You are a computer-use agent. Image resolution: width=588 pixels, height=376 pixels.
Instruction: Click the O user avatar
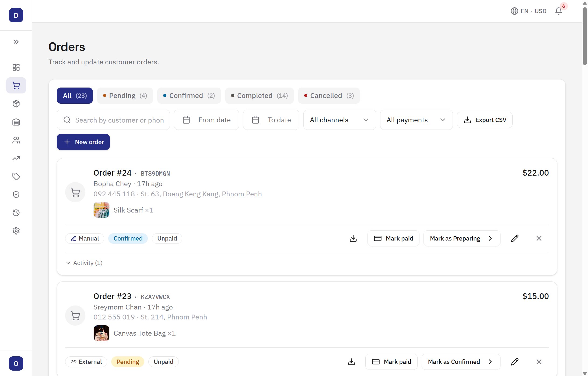16,364
